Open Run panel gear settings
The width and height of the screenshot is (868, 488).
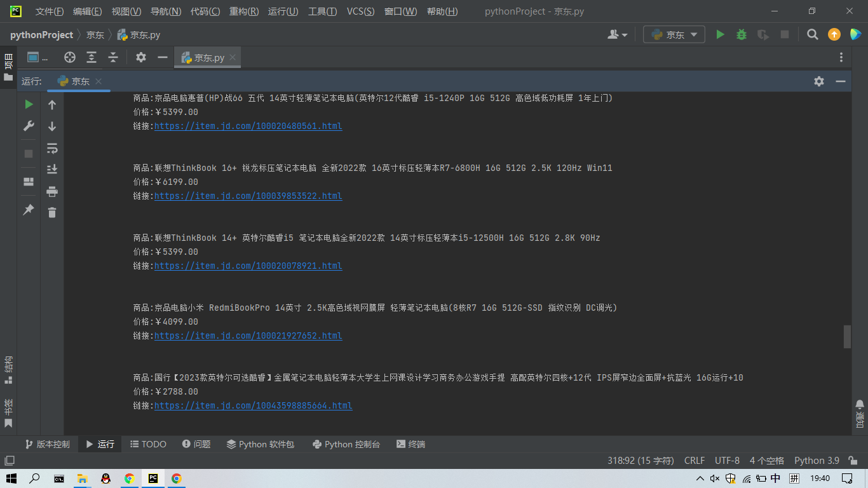(x=819, y=81)
